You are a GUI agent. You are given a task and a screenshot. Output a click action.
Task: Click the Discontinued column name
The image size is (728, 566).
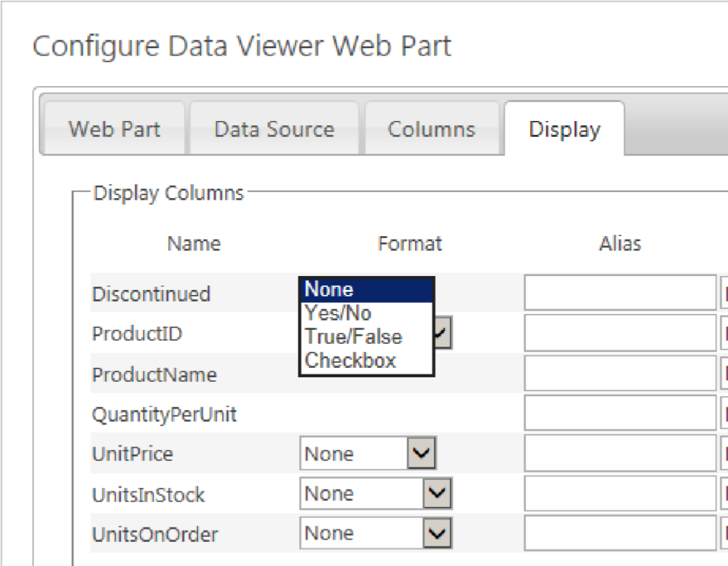[x=151, y=294]
